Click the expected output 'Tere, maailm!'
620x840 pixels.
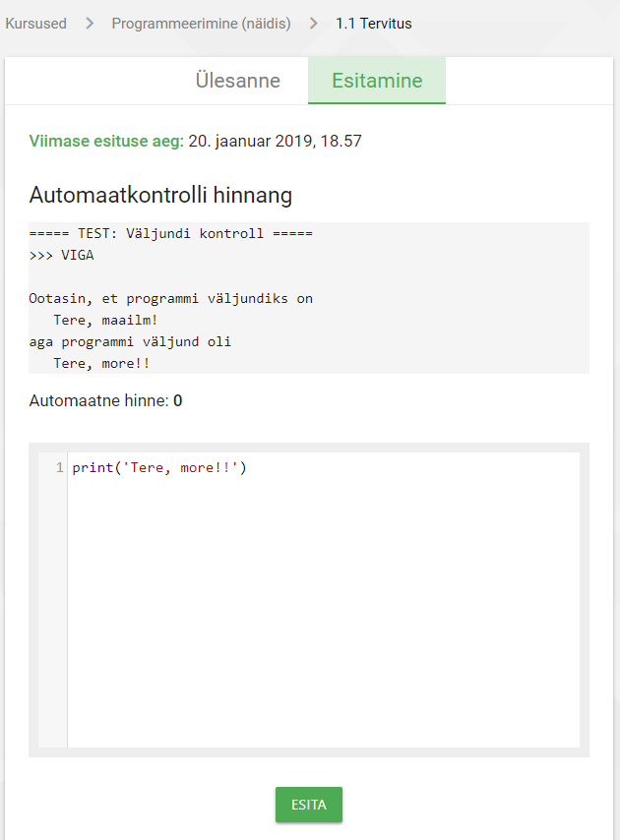pyautogui.click(x=105, y=321)
